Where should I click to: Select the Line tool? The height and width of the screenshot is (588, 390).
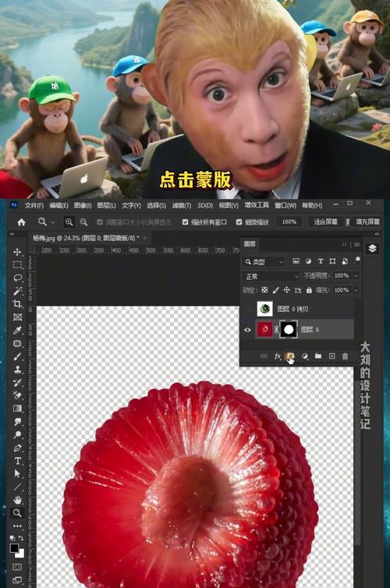pos(17,487)
